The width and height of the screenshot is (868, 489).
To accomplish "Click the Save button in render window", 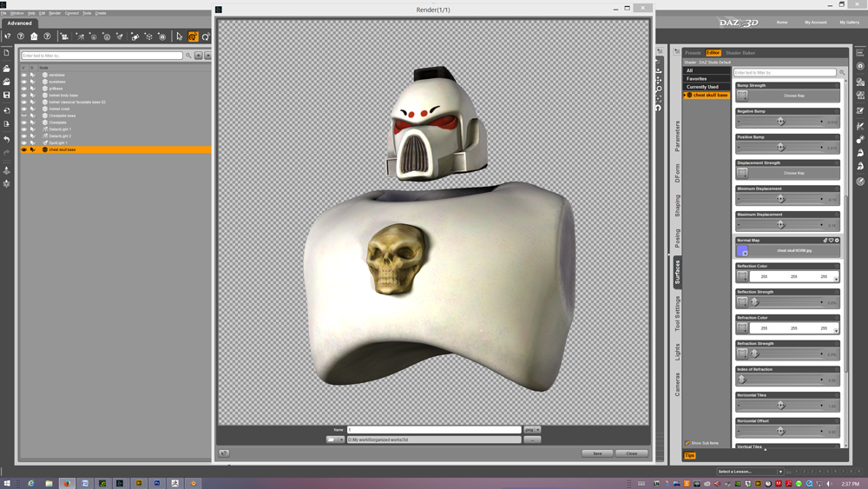I will [x=597, y=453].
